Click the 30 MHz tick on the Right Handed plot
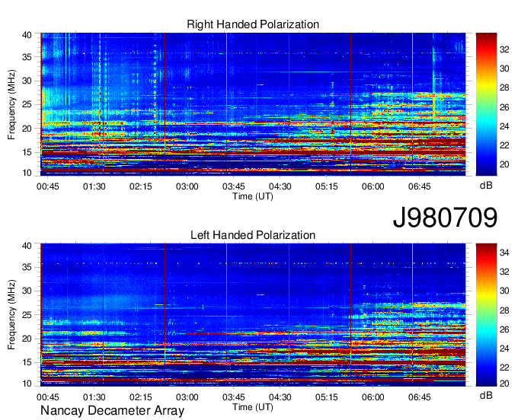 27,81
